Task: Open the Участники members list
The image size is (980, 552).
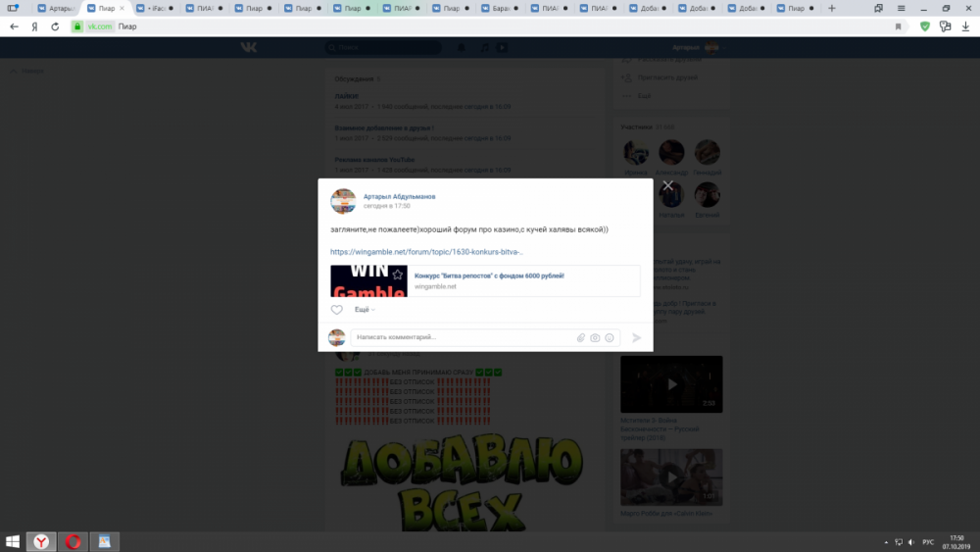Action: (636, 126)
